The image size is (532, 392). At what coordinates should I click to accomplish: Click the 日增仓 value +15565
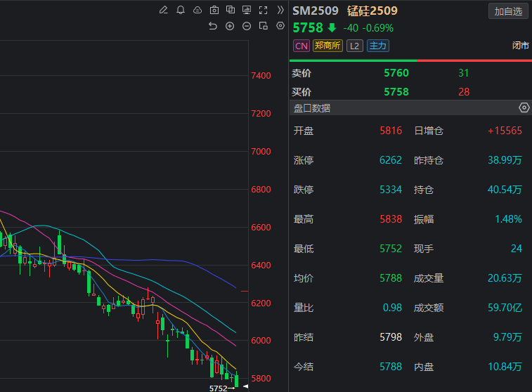pos(505,131)
